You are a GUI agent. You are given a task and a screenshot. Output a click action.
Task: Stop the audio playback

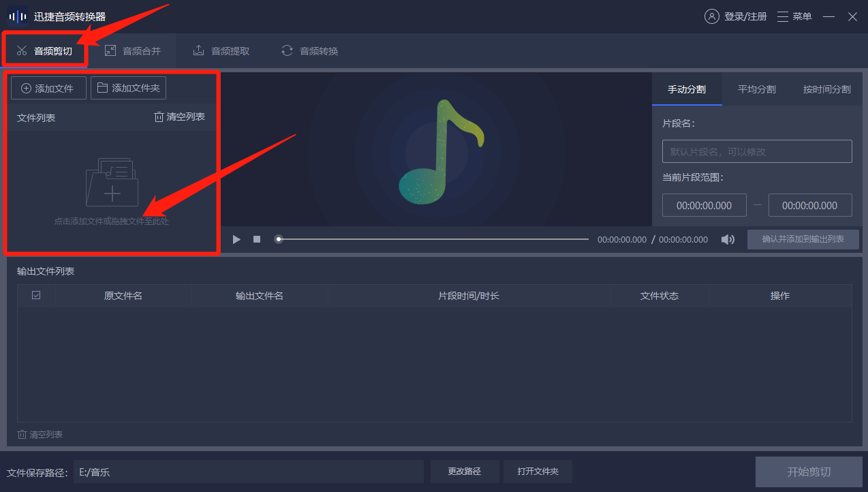(257, 239)
